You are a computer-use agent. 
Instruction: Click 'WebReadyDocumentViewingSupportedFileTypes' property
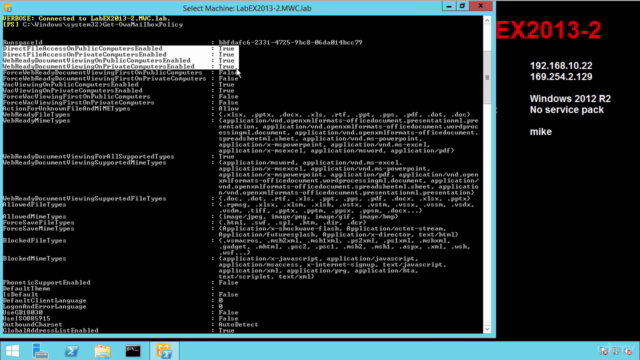[84, 198]
